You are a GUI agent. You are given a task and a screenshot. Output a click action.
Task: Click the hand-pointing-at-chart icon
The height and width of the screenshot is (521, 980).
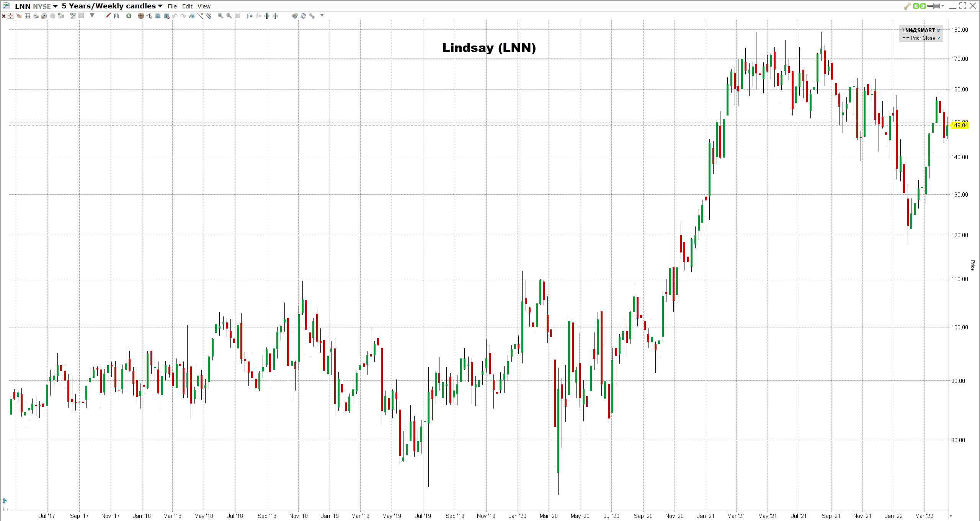click(x=19, y=16)
